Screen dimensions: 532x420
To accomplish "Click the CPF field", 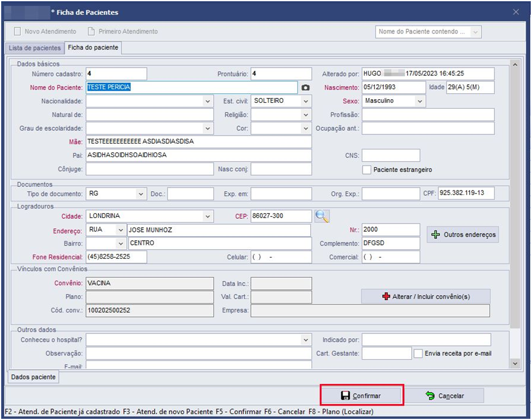I will coord(466,193).
